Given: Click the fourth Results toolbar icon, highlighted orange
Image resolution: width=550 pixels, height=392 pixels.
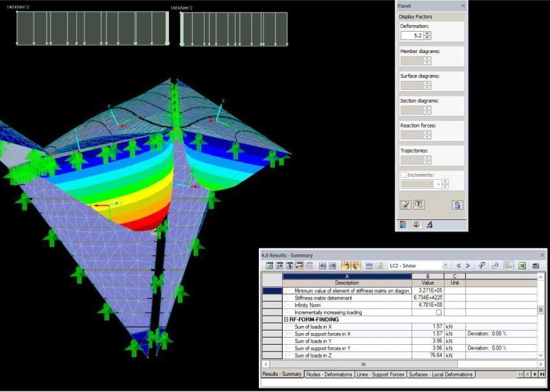Looking at the screenshot, I should [x=299, y=266].
